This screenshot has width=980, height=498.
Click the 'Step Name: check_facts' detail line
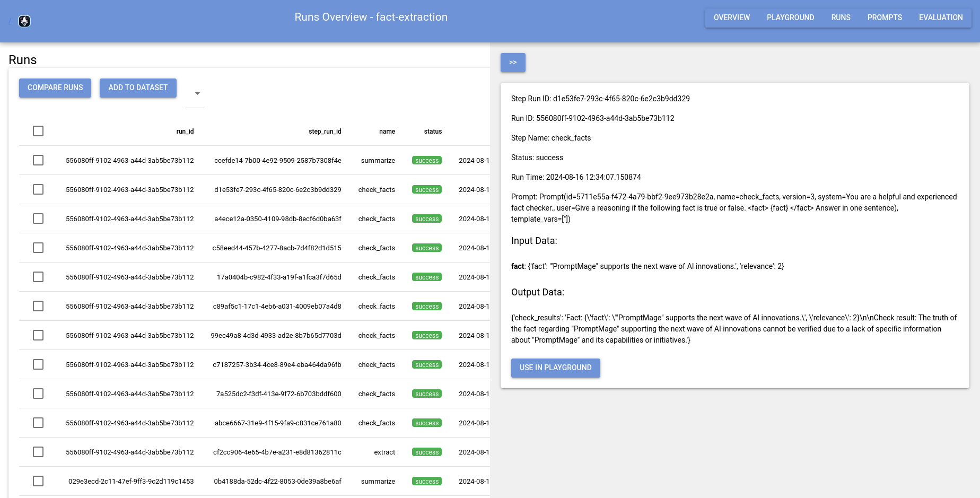coord(551,138)
